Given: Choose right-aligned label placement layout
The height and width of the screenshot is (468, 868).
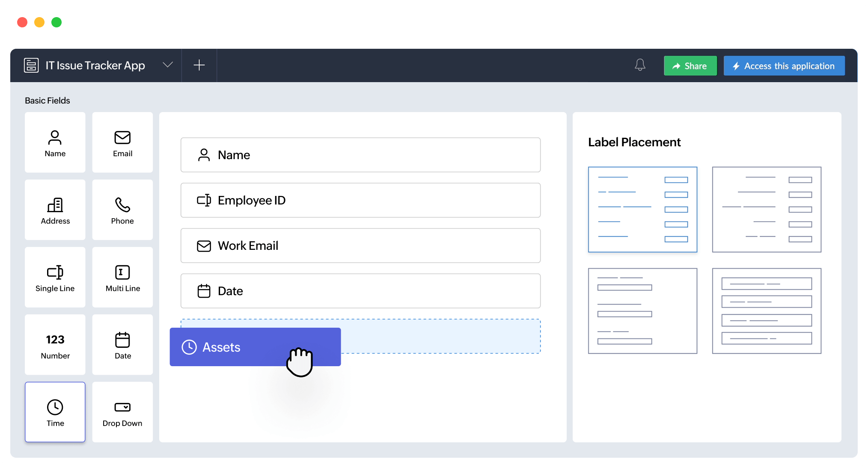Looking at the screenshot, I should (767, 210).
